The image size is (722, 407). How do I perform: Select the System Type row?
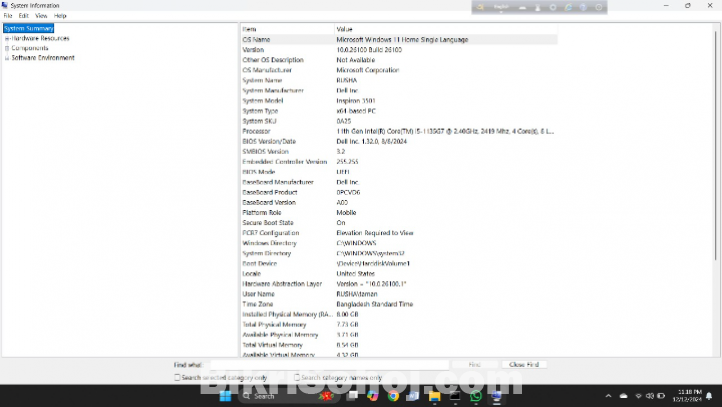click(x=399, y=111)
